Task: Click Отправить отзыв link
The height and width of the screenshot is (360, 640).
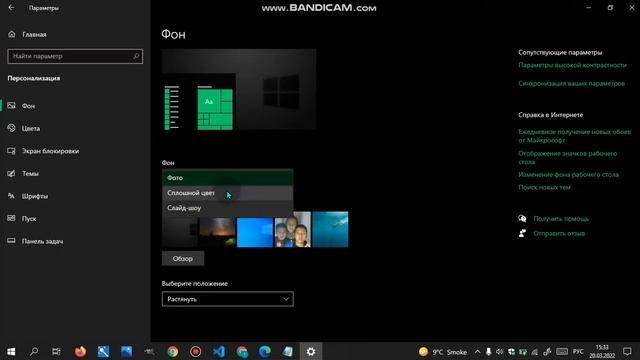Action: 559,233
